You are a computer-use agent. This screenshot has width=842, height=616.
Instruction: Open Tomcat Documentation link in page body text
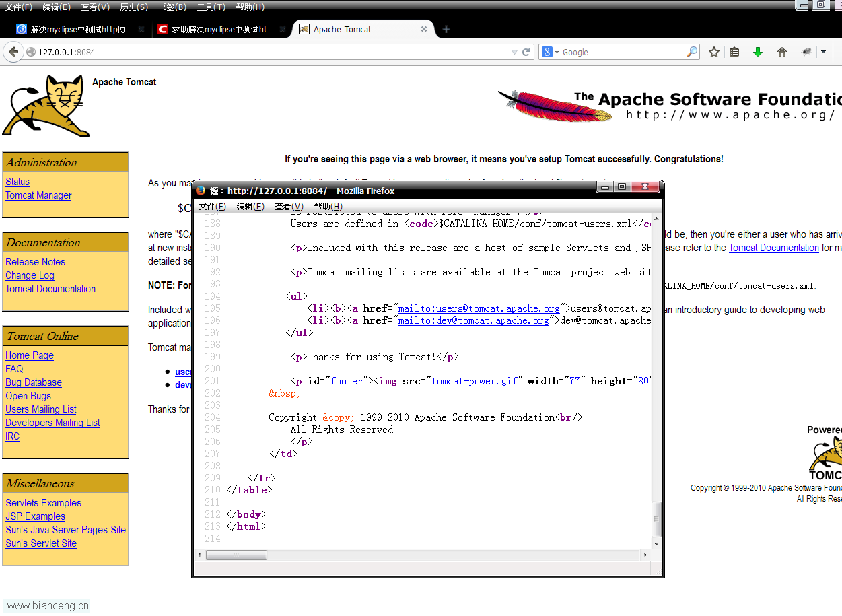[773, 248]
